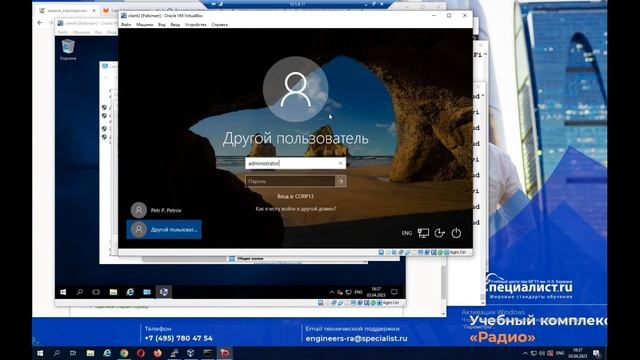The width and height of the screenshot is (640, 360).
Task: Open the host Windows Start button
Action: coord(40,353)
